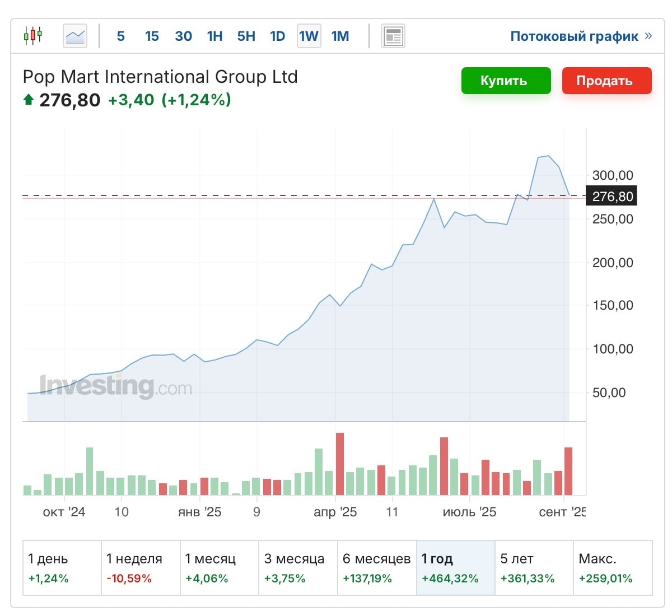Click the окт '24 date axis label

(64, 512)
